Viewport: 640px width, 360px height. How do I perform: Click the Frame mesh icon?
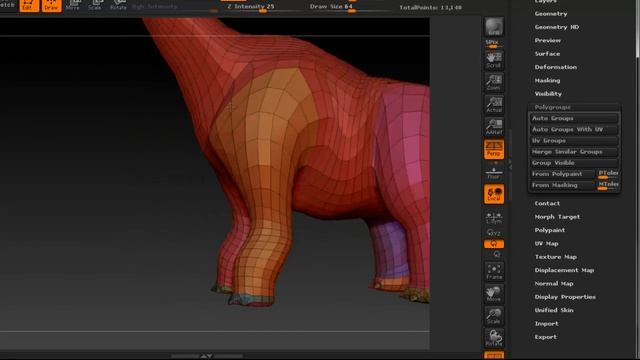[x=494, y=271]
